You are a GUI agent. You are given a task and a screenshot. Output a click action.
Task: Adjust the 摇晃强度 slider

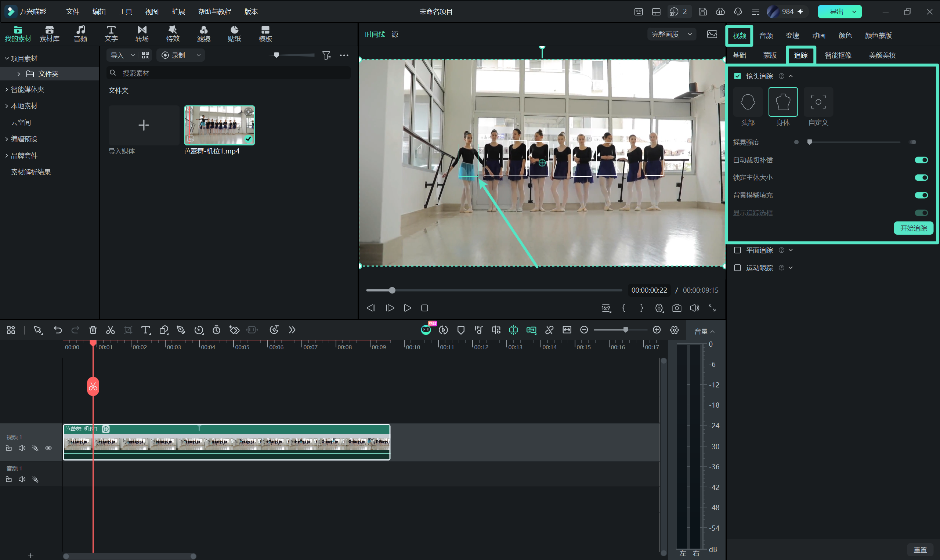tap(854, 142)
